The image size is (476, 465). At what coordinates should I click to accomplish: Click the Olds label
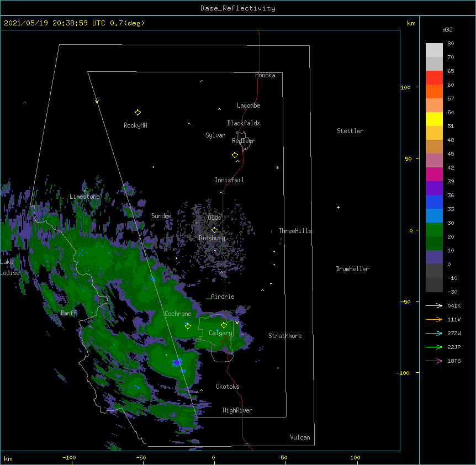click(214, 218)
